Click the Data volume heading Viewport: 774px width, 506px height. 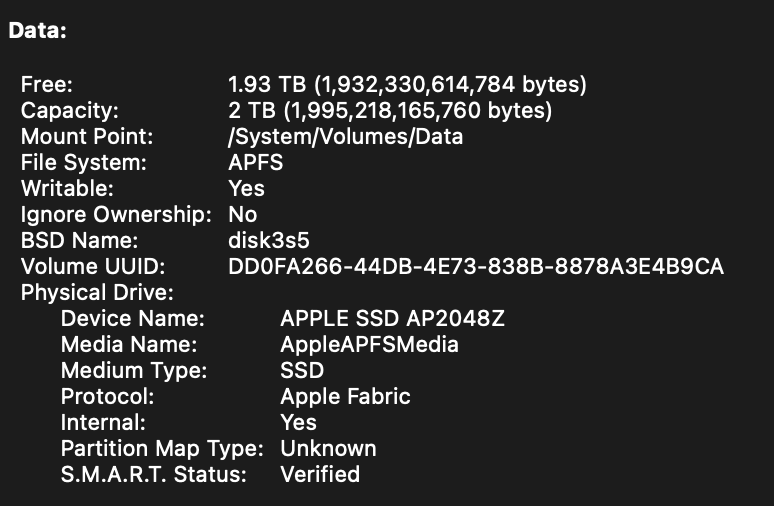tap(38, 31)
